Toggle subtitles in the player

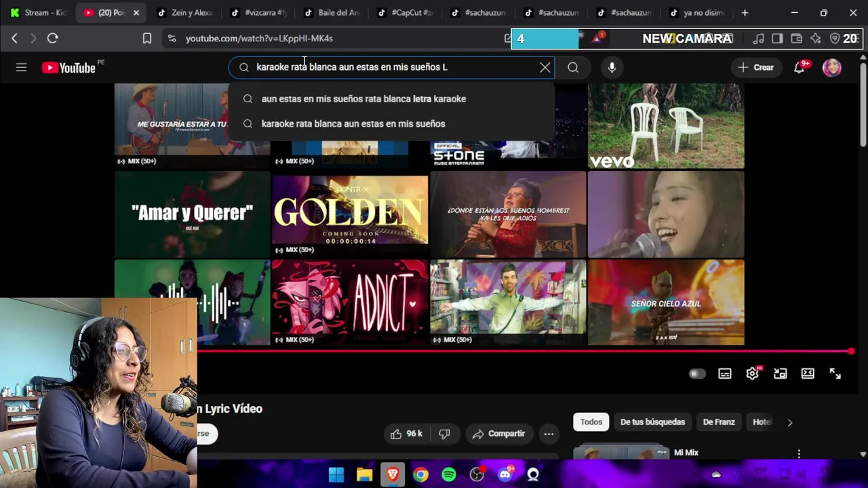pyautogui.click(x=725, y=373)
